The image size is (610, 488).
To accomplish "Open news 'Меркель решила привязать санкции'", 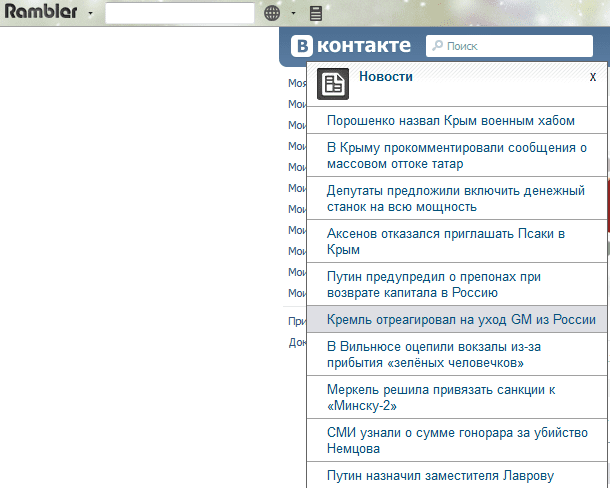I will click(x=457, y=397).
